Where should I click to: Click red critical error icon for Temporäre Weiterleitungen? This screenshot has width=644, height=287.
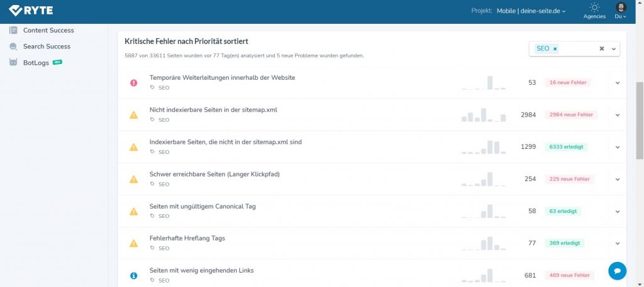tap(133, 83)
